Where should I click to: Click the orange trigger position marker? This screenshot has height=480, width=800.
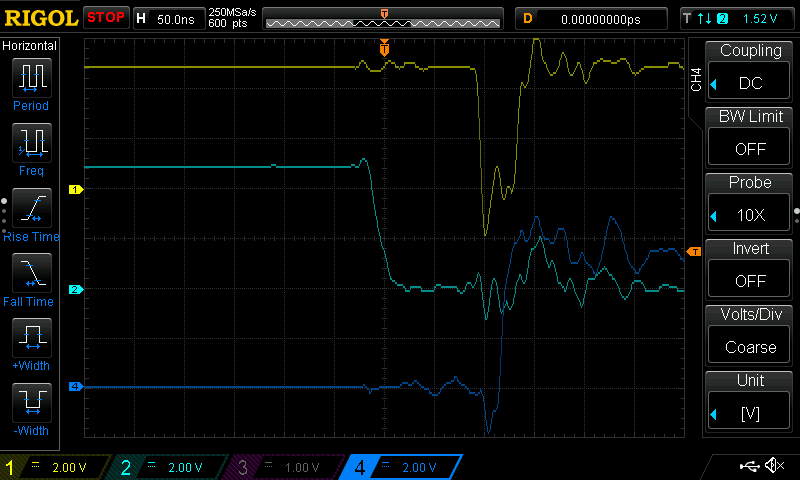[384, 48]
